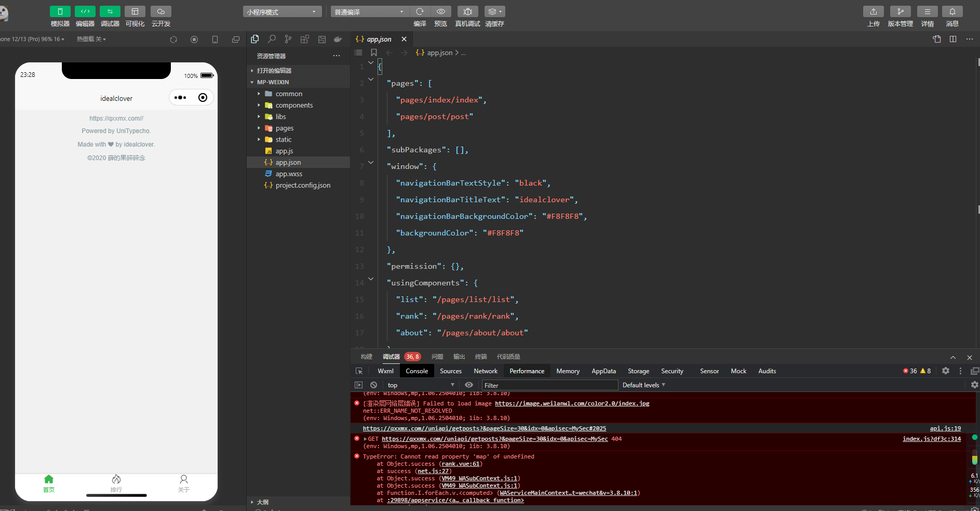The height and width of the screenshot is (511, 980).
Task: Switch to the Sensor tab
Action: [709, 371]
